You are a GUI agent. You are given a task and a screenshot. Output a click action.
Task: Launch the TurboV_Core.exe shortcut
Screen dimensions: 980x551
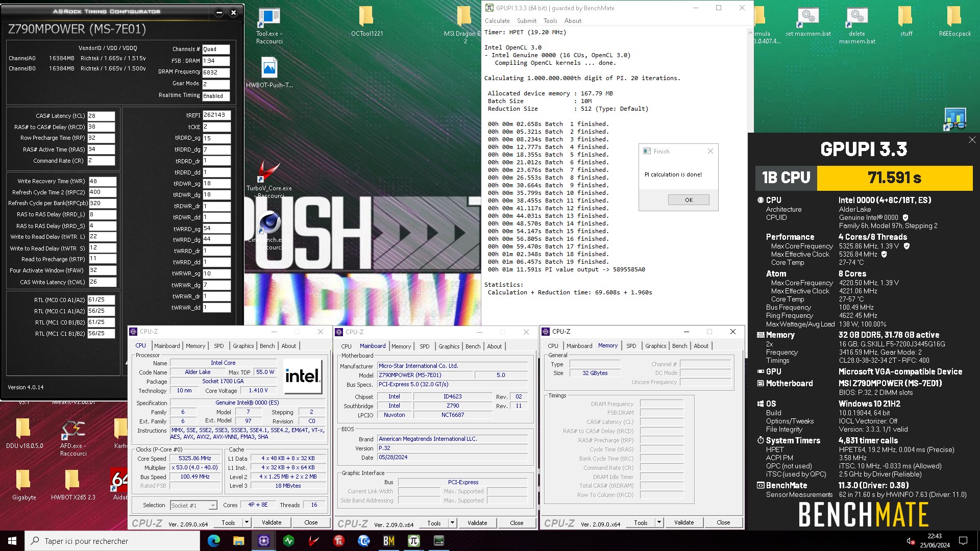[269, 179]
